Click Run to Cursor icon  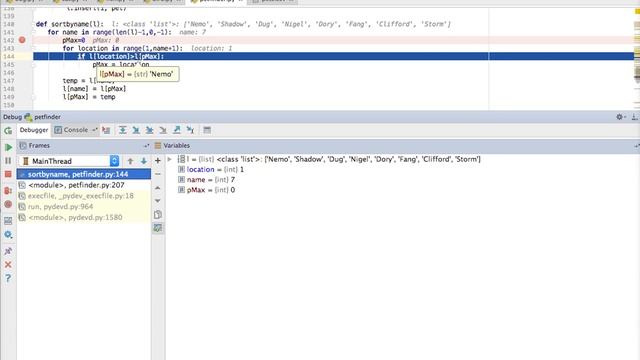coord(190,130)
